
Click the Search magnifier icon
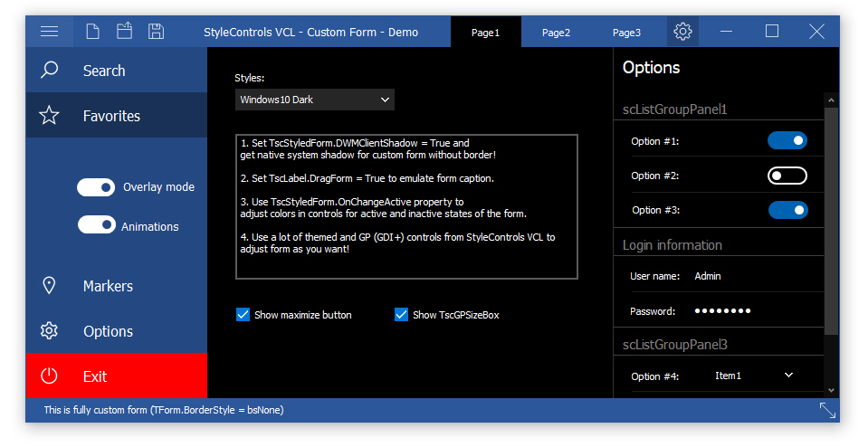49,71
